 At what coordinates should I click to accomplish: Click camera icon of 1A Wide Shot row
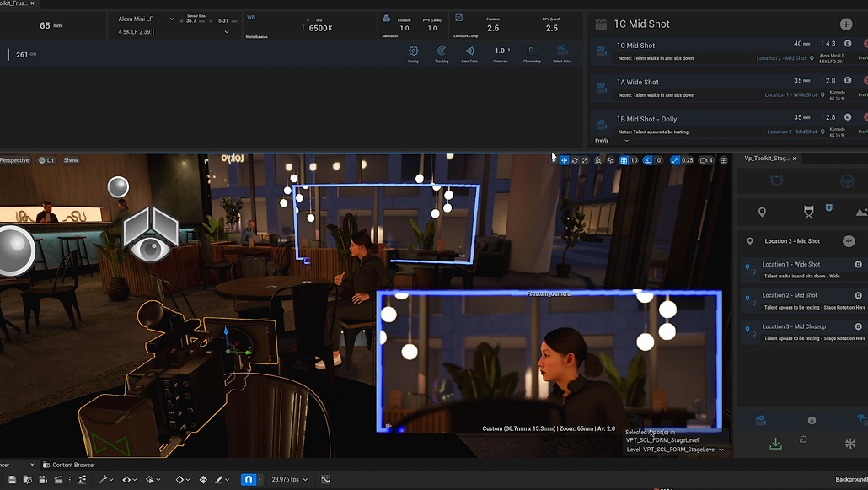pos(602,88)
